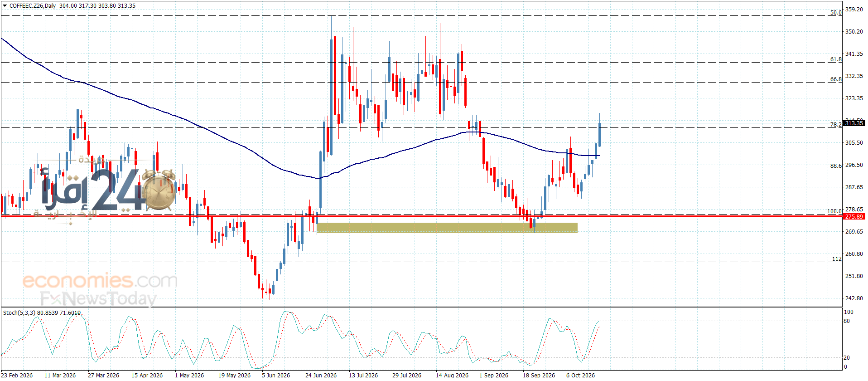Click the alarm clock logo icon
This screenshot has width=868, height=381.
point(159,190)
